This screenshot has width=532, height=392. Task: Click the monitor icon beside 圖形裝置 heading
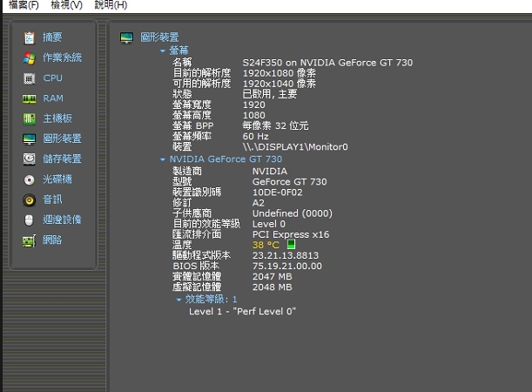(126, 37)
